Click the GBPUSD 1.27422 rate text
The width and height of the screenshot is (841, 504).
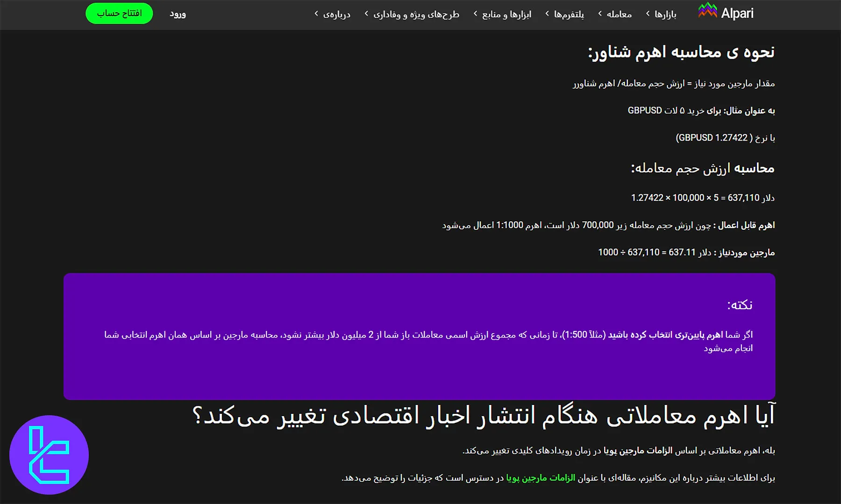pyautogui.click(x=724, y=137)
